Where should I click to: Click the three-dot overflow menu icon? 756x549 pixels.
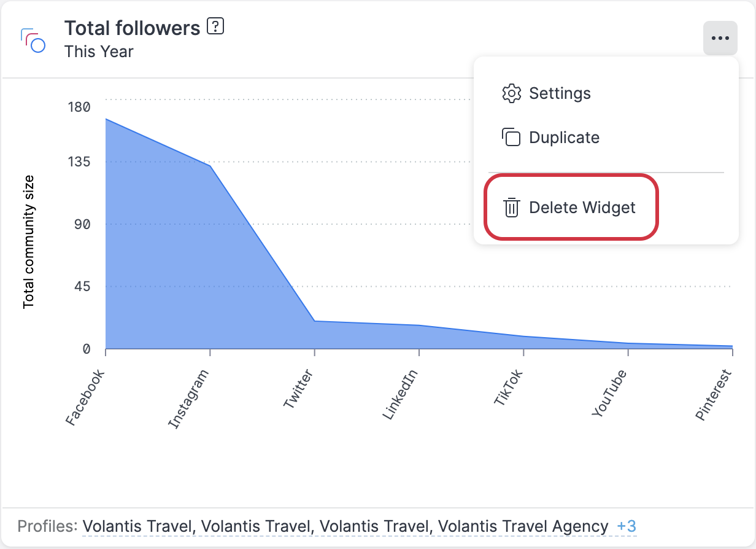pyautogui.click(x=720, y=37)
